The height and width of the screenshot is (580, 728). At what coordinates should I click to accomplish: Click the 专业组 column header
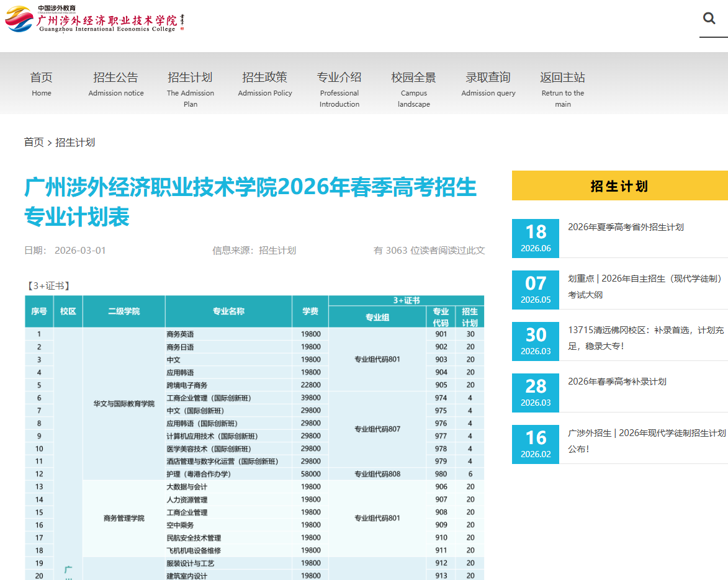(377, 318)
